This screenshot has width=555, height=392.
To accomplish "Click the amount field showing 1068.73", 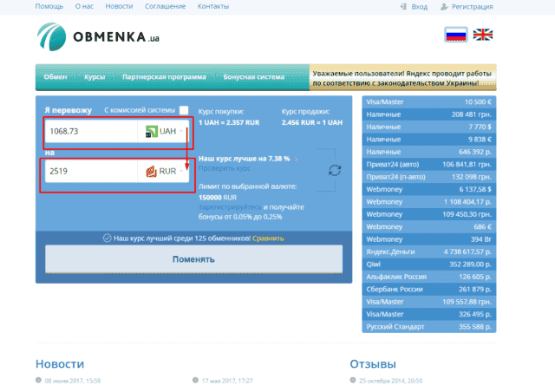I will coord(91,131).
